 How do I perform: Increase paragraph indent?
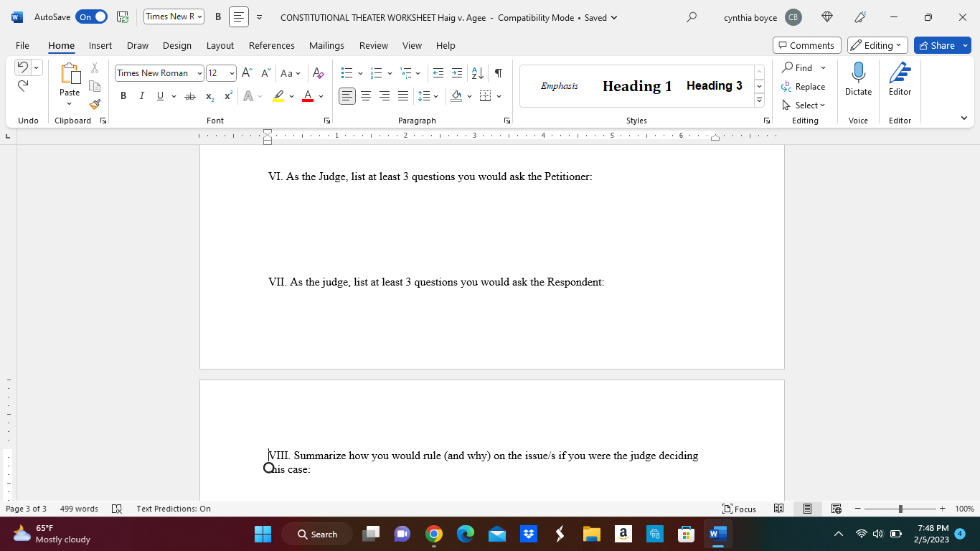[457, 73]
